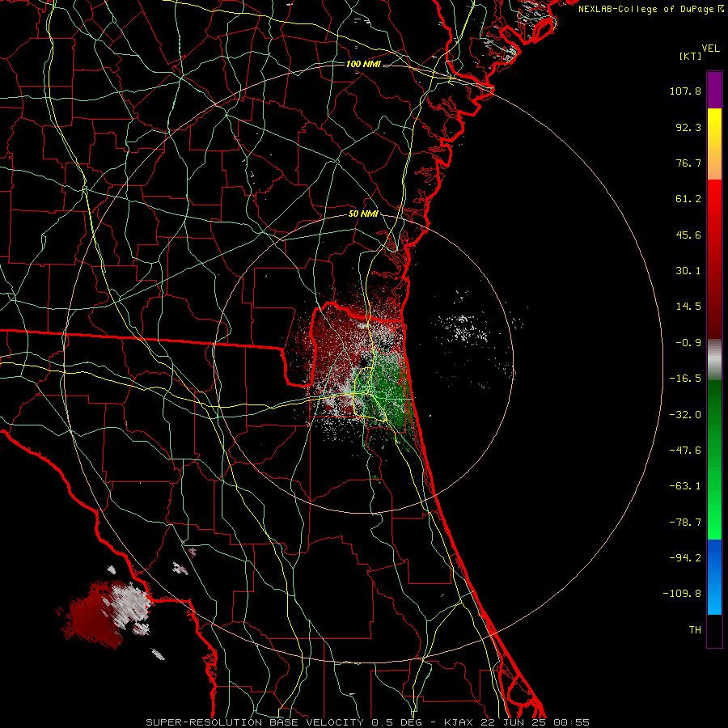Image resolution: width=728 pixels, height=728 pixels.
Task: Click the 100 NMI range ring label
Action: 363,64
